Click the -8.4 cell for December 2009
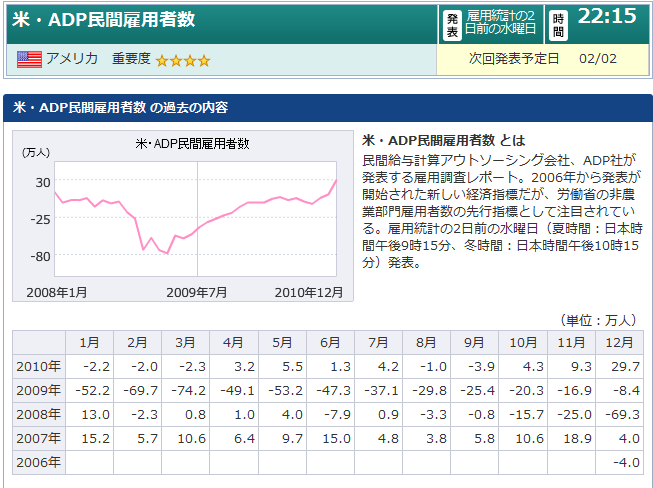 click(x=620, y=391)
